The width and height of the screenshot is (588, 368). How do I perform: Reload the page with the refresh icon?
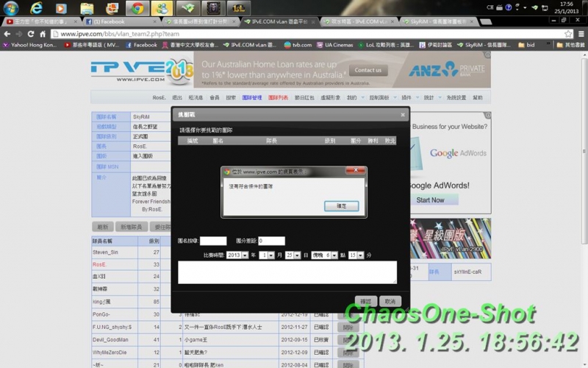coord(31,34)
